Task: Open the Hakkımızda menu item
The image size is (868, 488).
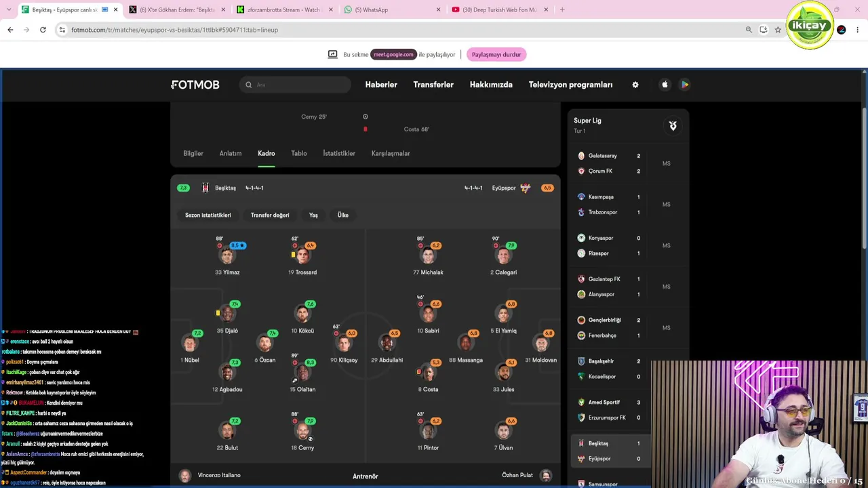Action: (491, 85)
